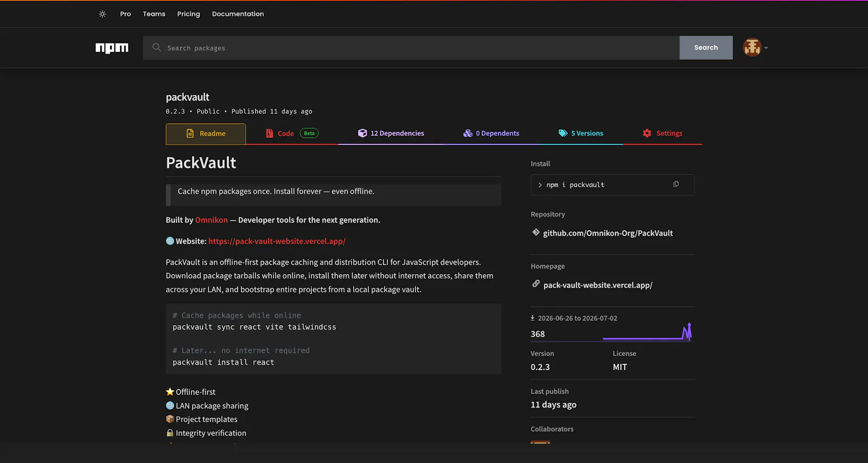Open the 5 Versions tab

581,134
